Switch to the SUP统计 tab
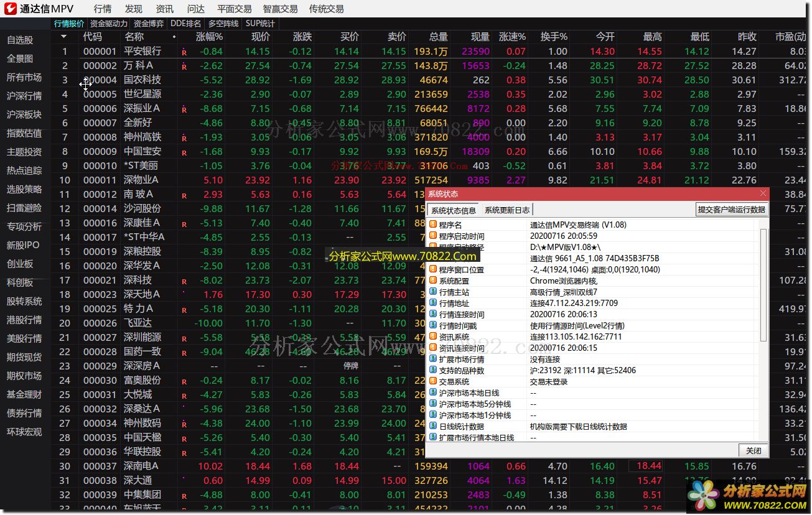Viewport: 812px width, 515px height. (260, 24)
